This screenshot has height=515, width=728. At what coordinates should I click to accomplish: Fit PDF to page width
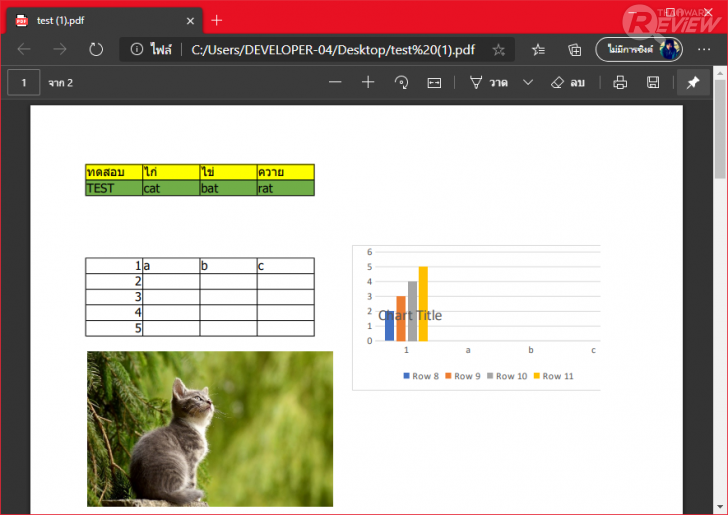coord(434,83)
